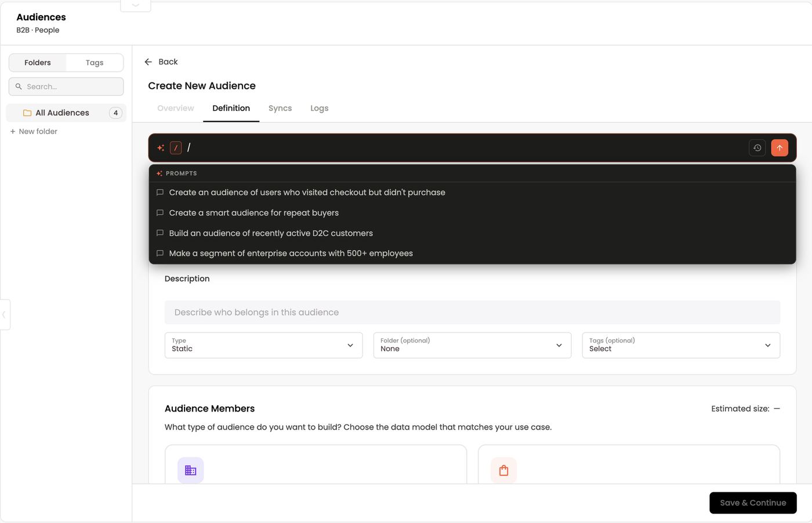Choose prompt for smart audience of repeat buyers
Screen dimensions: 812x523
click(472, 212)
